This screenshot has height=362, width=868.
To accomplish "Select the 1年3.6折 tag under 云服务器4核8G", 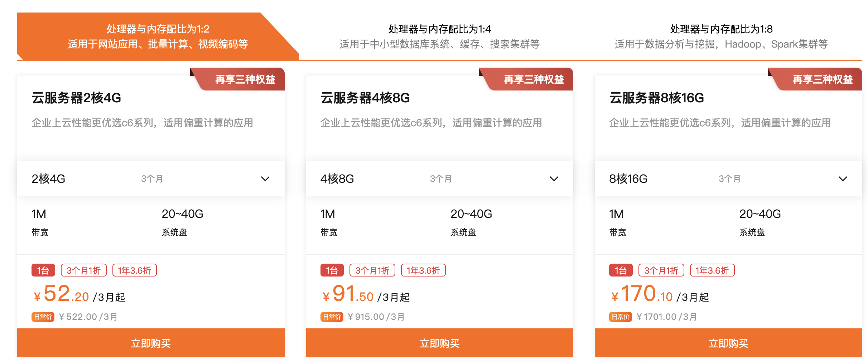I will tap(424, 270).
